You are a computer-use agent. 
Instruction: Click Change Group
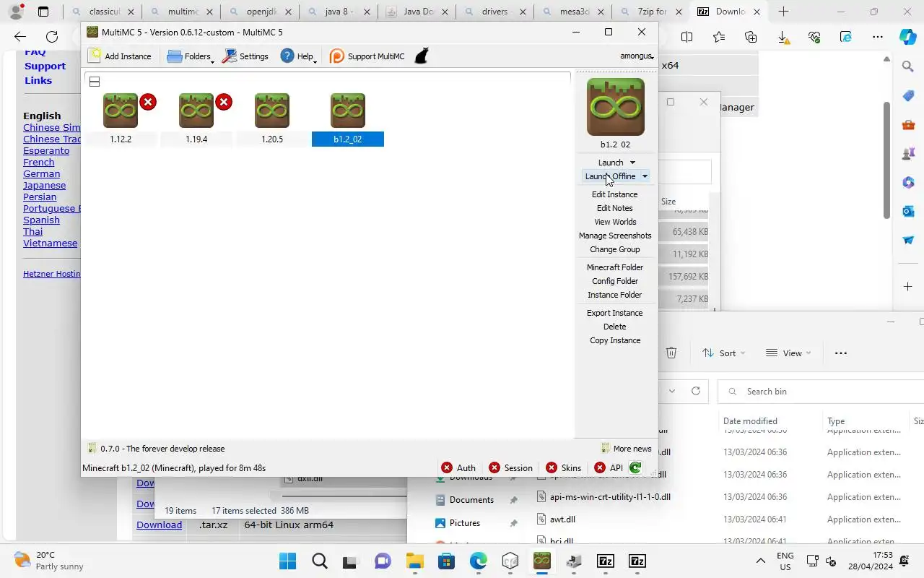[x=615, y=249]
